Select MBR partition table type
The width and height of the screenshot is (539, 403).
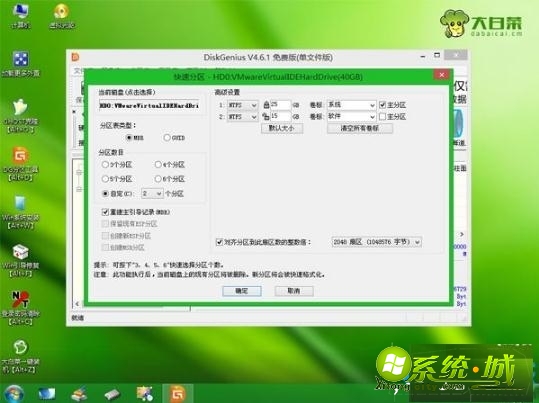coord(129,138)
